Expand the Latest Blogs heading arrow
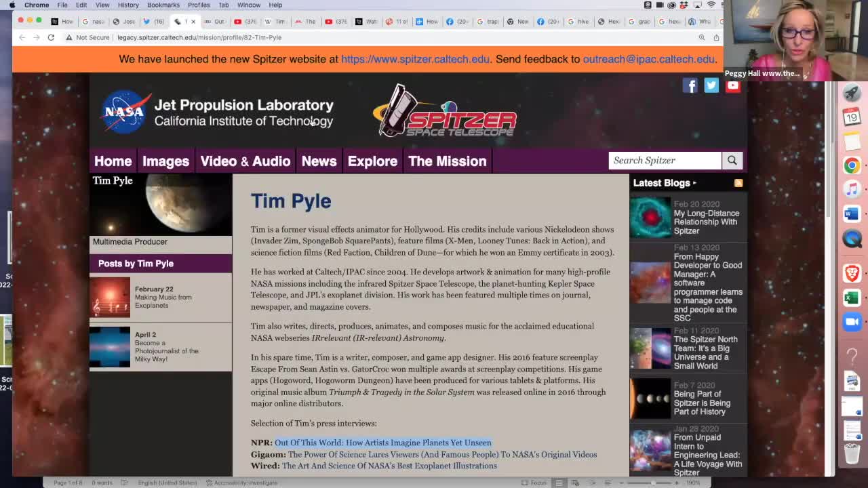868x488 pixels. tap(694, 183)
